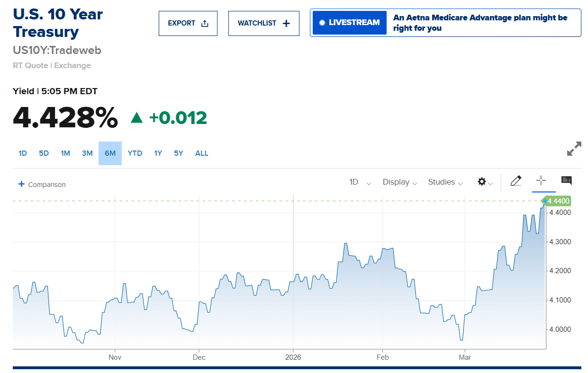The image size is (588, 373).
Task: Select the 3M time range tab
Action: point(87,153)
